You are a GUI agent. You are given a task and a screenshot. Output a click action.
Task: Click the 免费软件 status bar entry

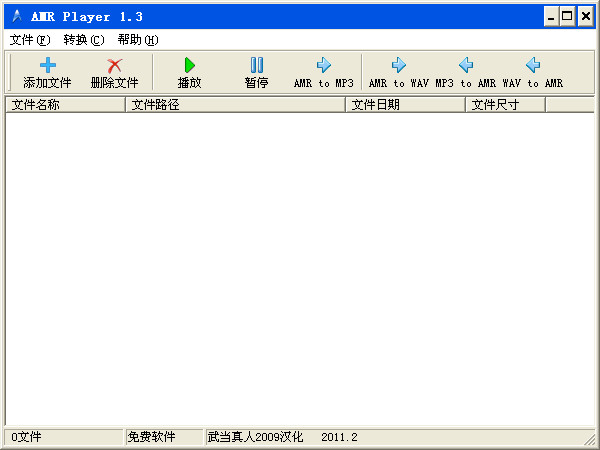pos(164,437)
